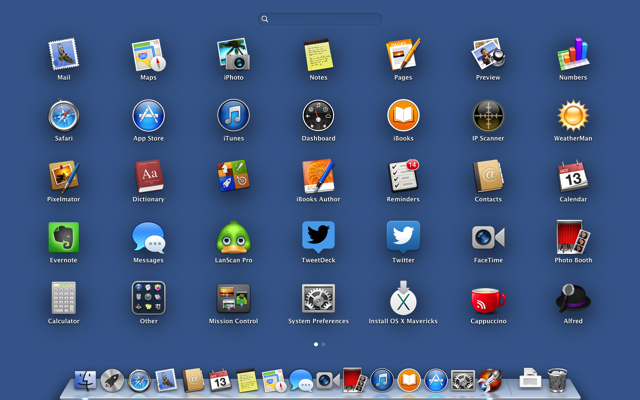Open the printer icon in the Dock
Image resolution: width=640 pixels, height=400 pixels.
click(530, 378)
